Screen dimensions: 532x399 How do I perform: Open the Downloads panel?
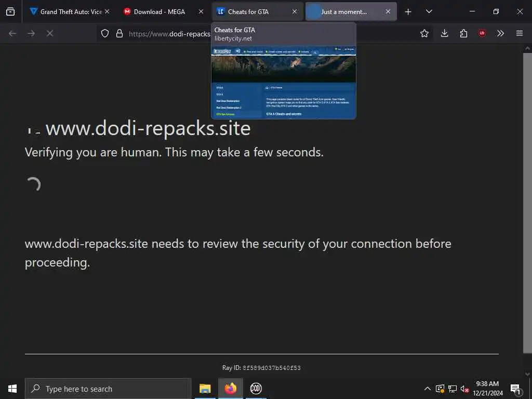(445, 33)
